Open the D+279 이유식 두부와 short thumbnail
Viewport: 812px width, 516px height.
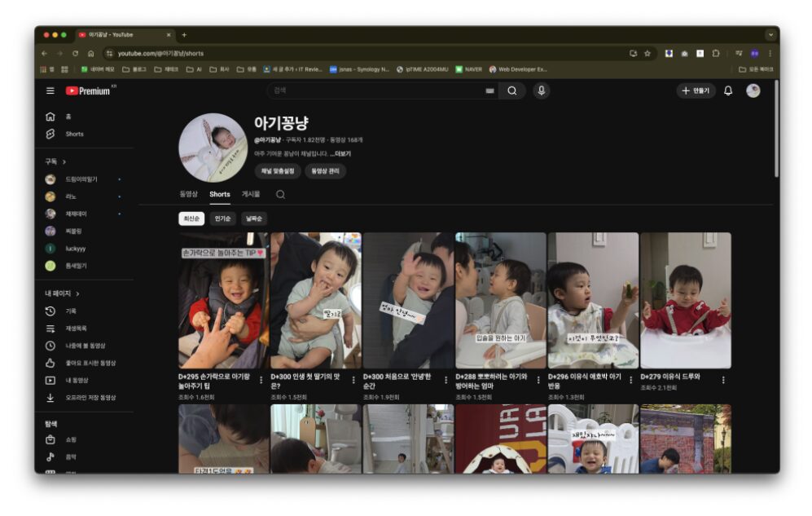point(685,300)
